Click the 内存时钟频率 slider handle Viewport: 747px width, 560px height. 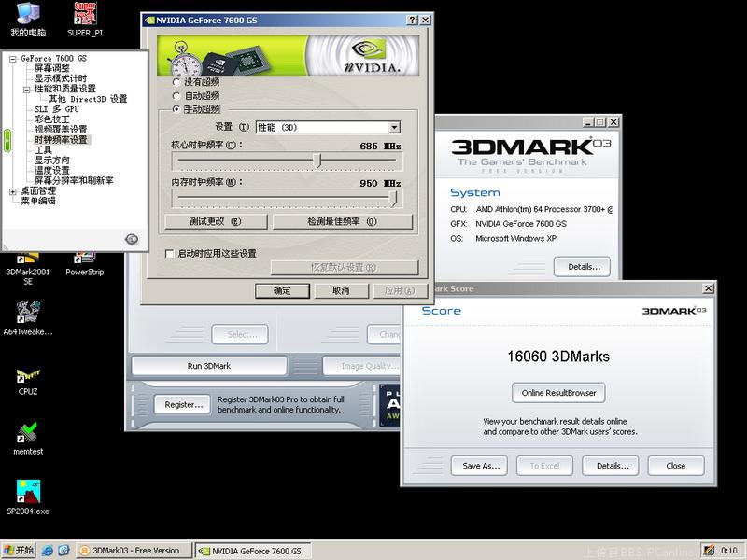(393, 198)
